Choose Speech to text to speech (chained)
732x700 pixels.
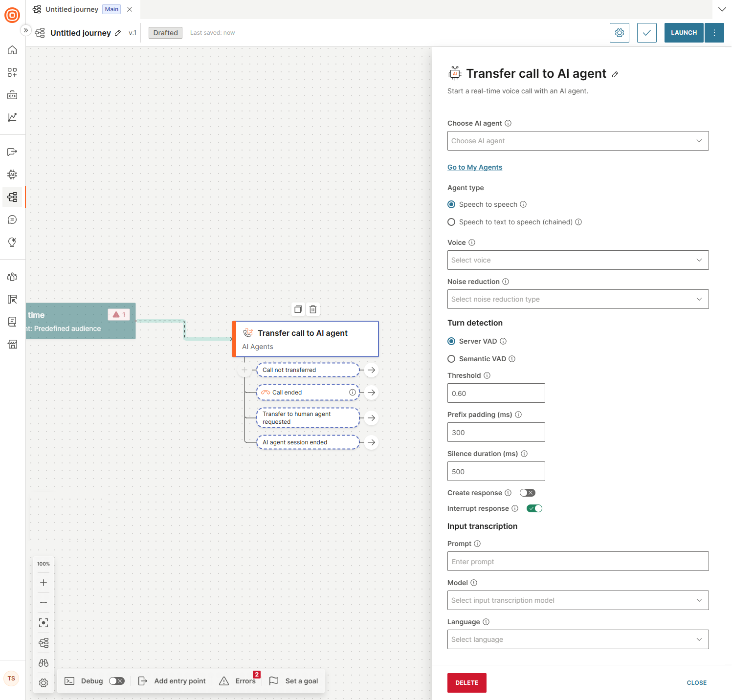451,222
